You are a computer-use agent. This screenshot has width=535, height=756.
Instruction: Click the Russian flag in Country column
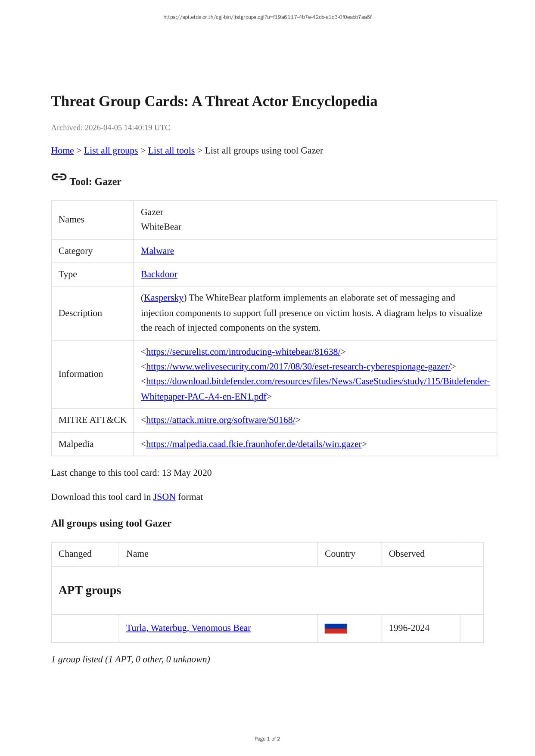click(336, 629)
